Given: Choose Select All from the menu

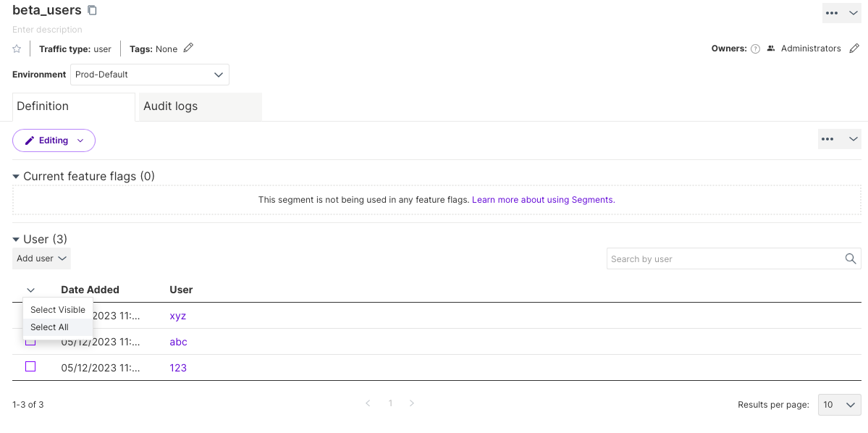Looking at the screenshot, I should (x=49, y=327).
